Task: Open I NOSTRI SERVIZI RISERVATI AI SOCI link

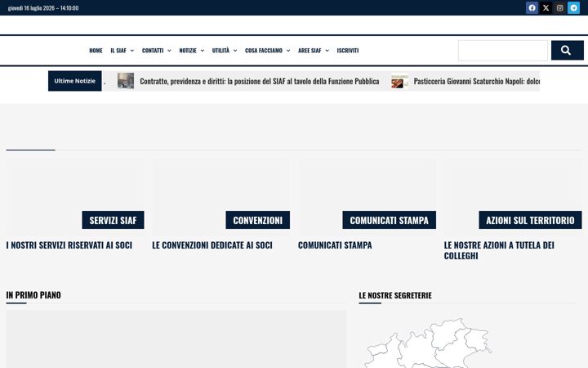Action: (x=69, y=245)
